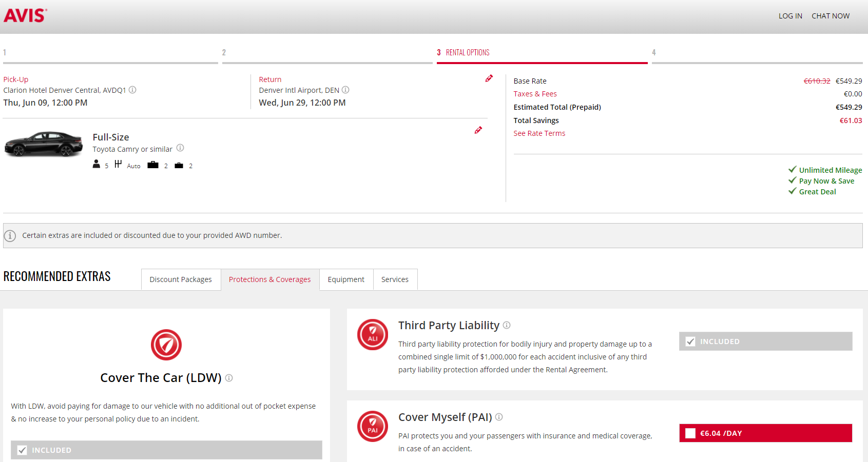This screenshot has width=868, height=462.
Task: Open info icon next to Third Party Liability
Action: (507, 325)
